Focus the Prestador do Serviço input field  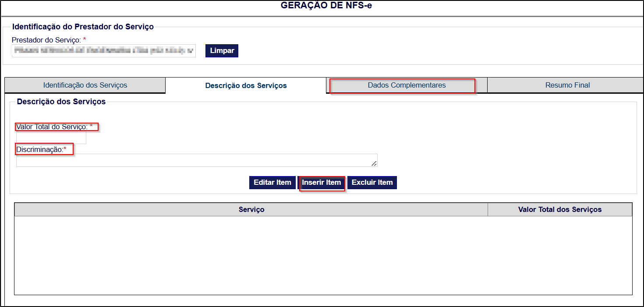103,50
